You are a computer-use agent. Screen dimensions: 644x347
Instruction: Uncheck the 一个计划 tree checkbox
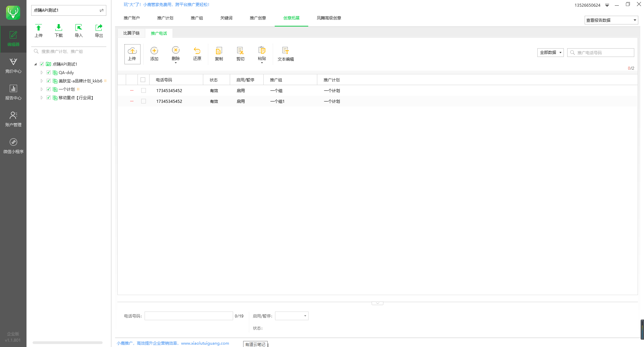(x=49, y=89)
